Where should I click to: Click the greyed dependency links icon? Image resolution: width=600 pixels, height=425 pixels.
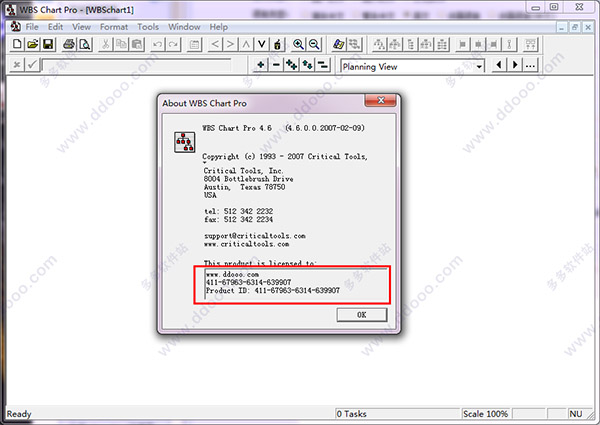pos(354,44)
